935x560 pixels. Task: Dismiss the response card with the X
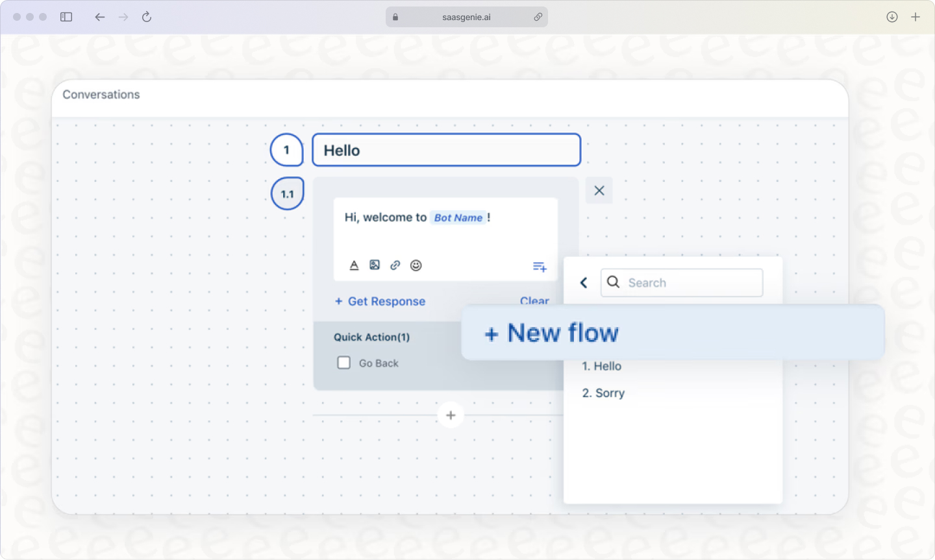599,190
